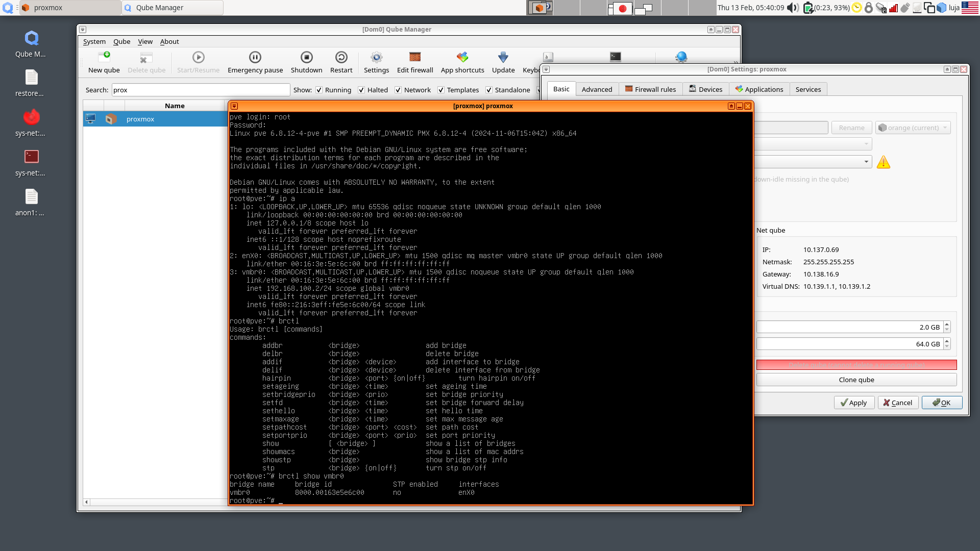Switch to the Basic settings tab
The image size is (980, 551).
click(x=561, y=89)
